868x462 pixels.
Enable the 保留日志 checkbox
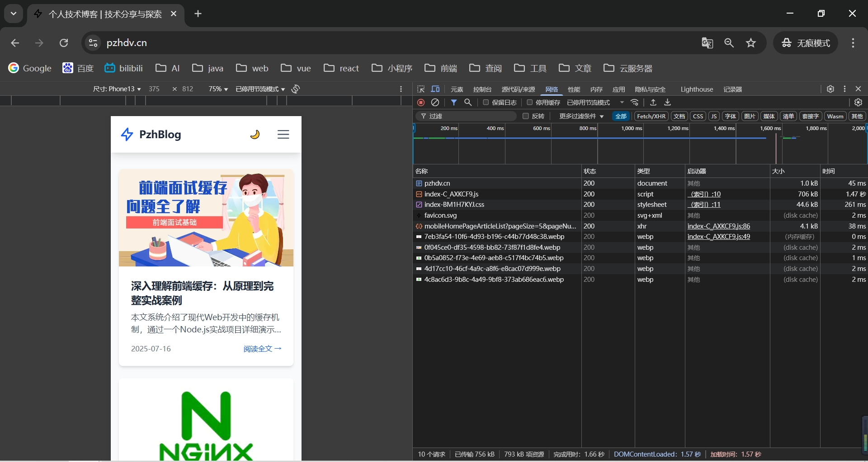[x=486, y=103]
